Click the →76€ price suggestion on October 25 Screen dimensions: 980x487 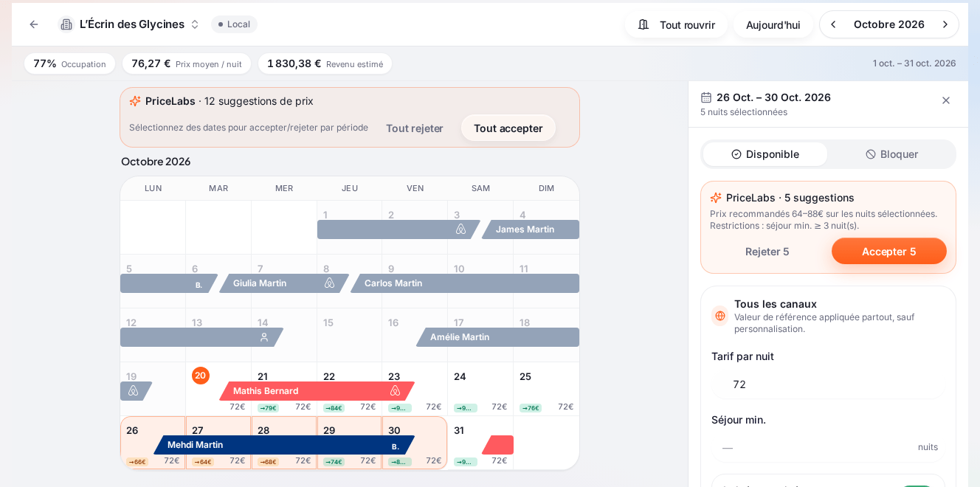530,408
